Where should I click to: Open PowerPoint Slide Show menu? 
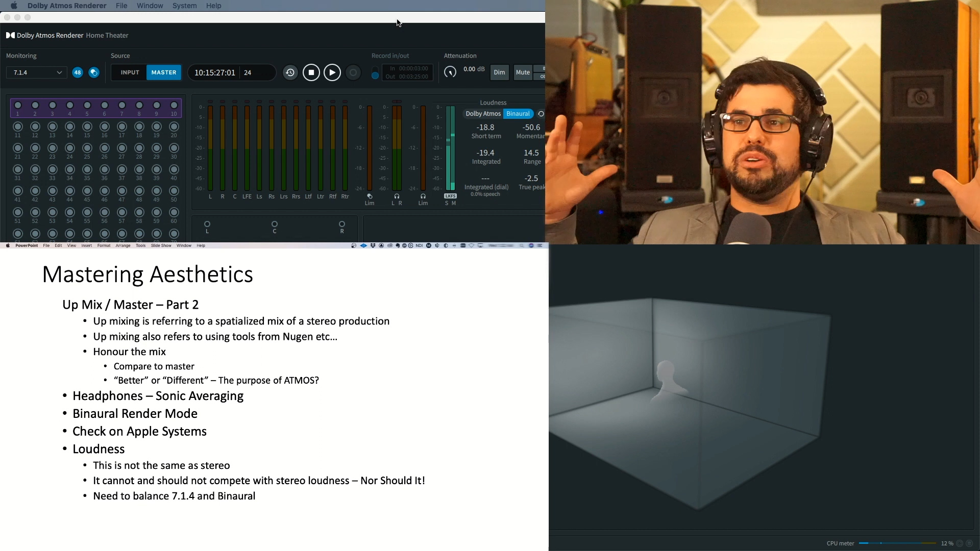pos(161,245)
